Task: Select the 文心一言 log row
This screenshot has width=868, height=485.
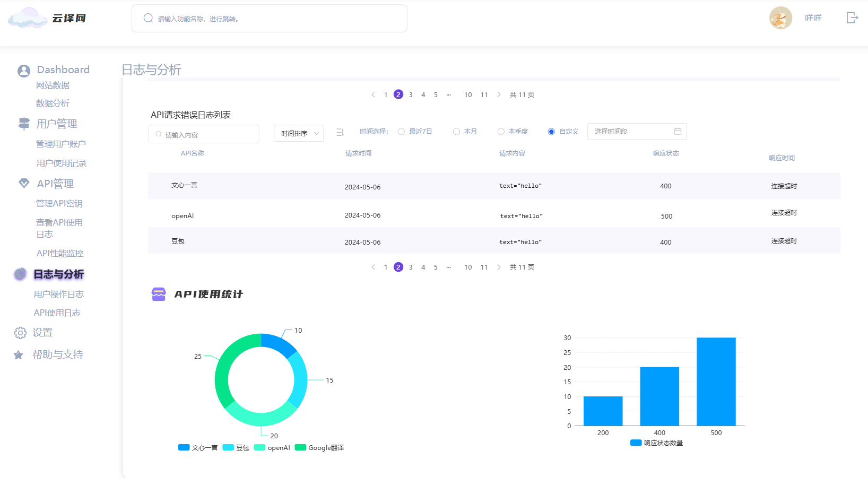Action: (494, 186)
